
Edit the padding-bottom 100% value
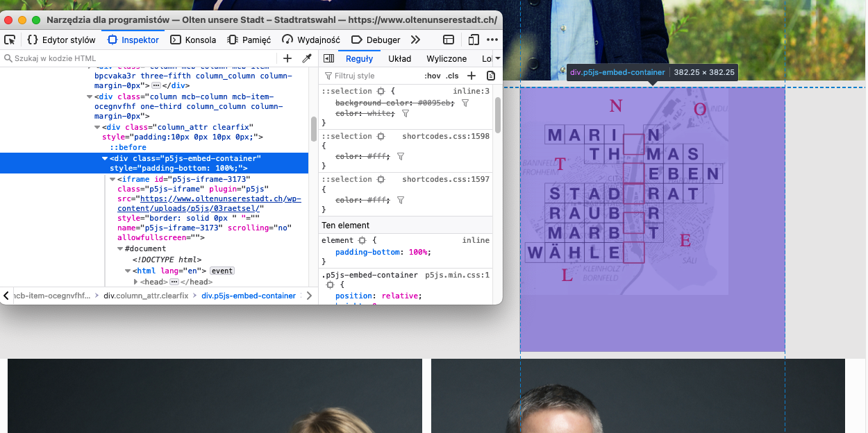[x=419, y=252]
